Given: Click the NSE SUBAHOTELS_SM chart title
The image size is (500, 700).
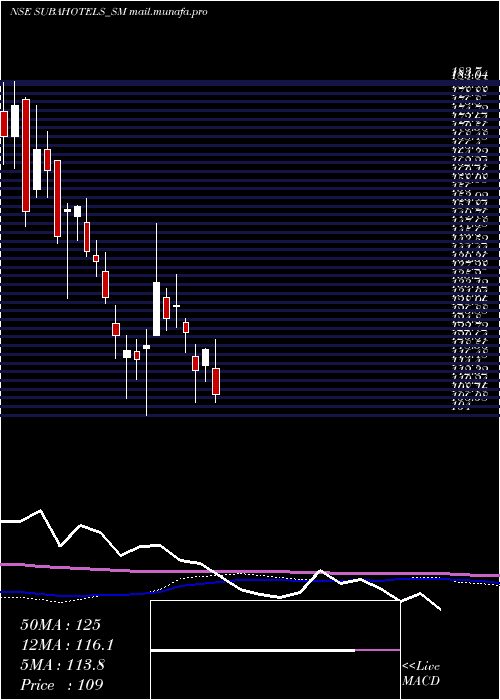Looking at the screenshot, I should point(109,12).
